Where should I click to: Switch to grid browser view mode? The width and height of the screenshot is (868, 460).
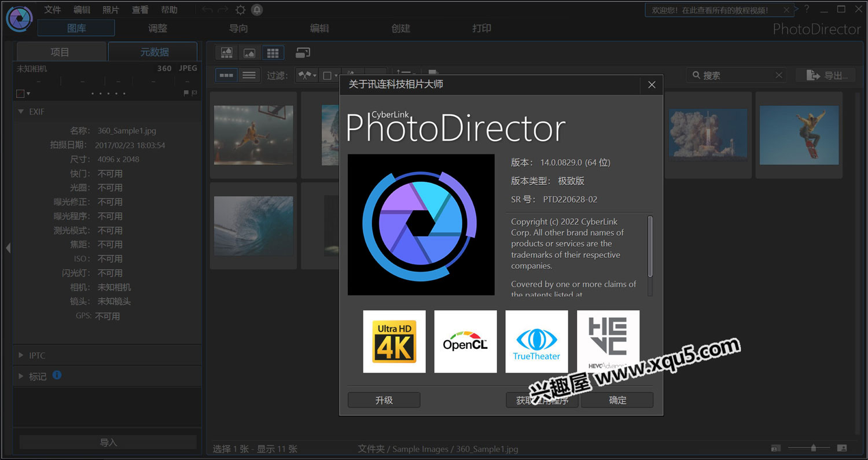(x=273, y=53)
